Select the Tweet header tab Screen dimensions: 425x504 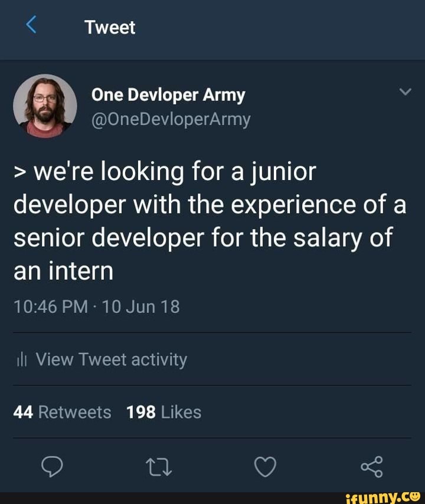109,26
